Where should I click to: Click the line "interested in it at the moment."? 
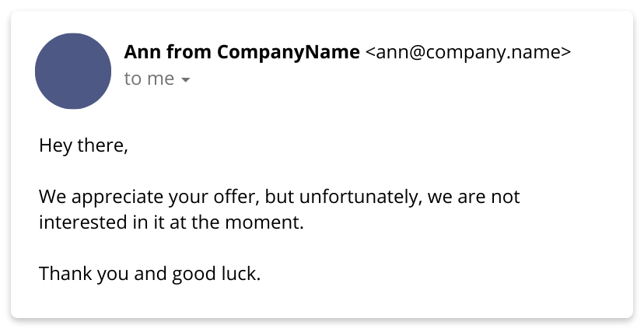tap(171, 222)
